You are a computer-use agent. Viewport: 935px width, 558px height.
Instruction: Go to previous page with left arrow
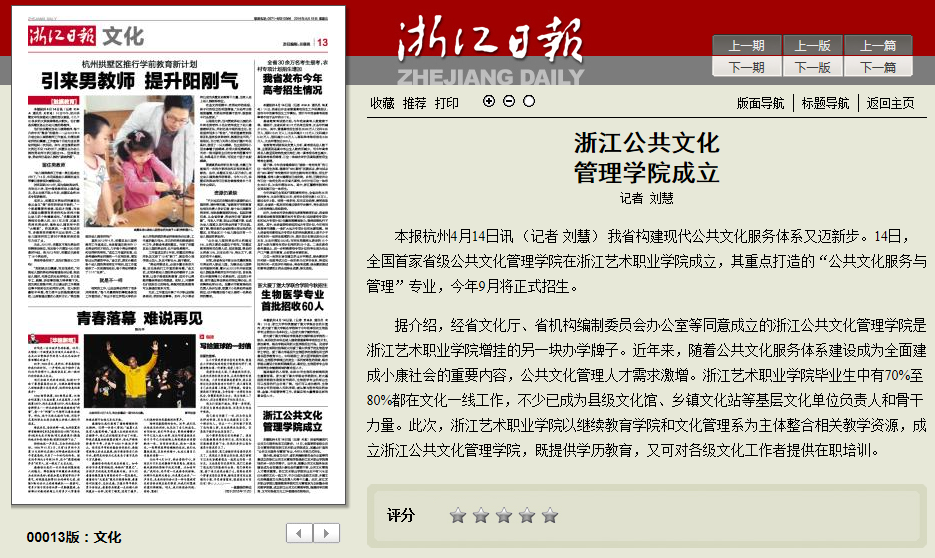pos(299,533)
